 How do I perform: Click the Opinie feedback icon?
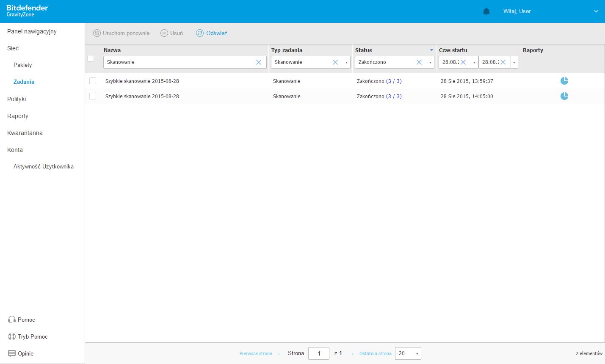[12, 353]
